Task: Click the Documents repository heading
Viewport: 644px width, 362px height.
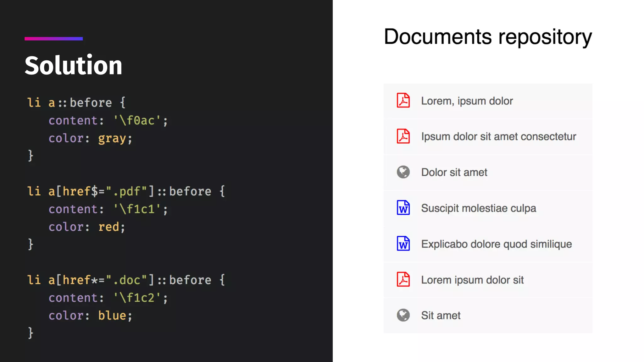Action: pyautogui.click(x=488, y=37)
